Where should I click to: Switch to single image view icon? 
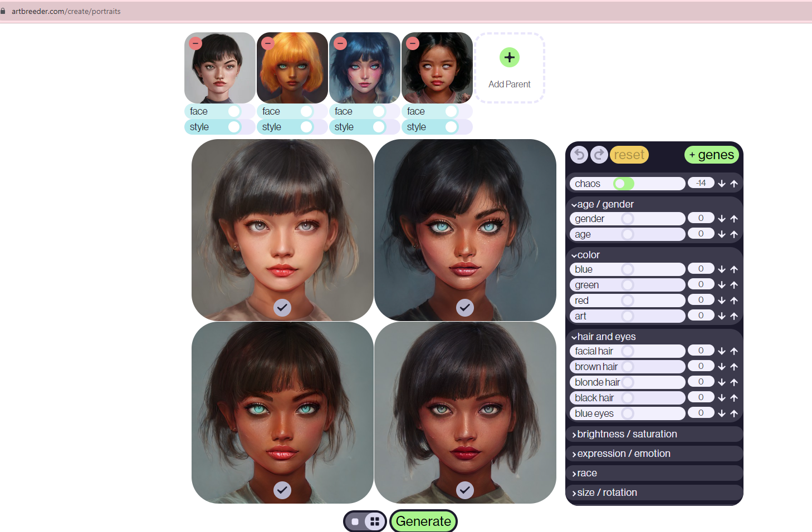pos(355,521)
